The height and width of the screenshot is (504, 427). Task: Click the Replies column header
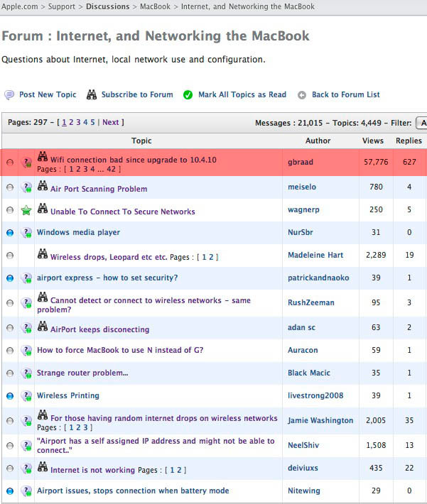(409, 141)
